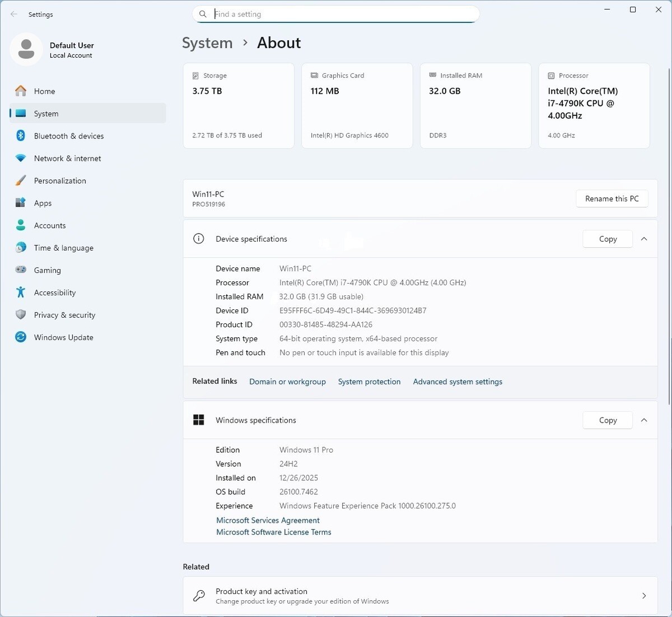The image size is (672, 617).
Task: Copy the Device specifications
Action: 608,239
